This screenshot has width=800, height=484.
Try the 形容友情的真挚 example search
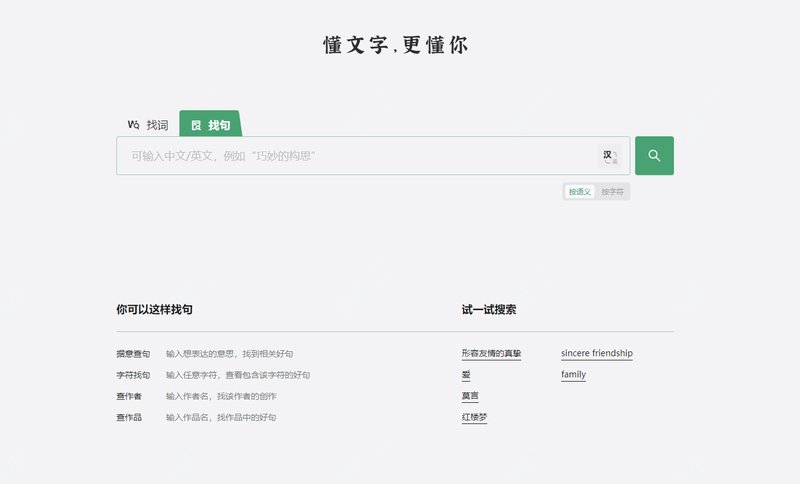point(491,354)
